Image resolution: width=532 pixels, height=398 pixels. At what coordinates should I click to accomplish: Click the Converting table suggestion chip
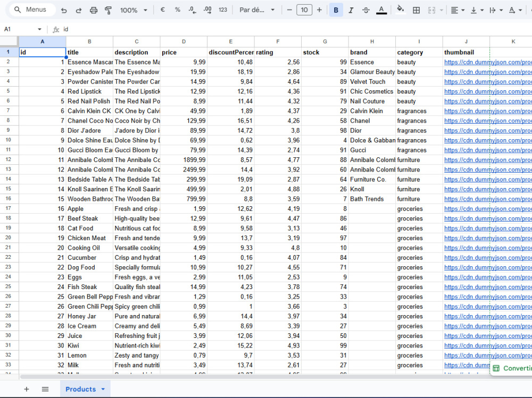click(512, 368)
